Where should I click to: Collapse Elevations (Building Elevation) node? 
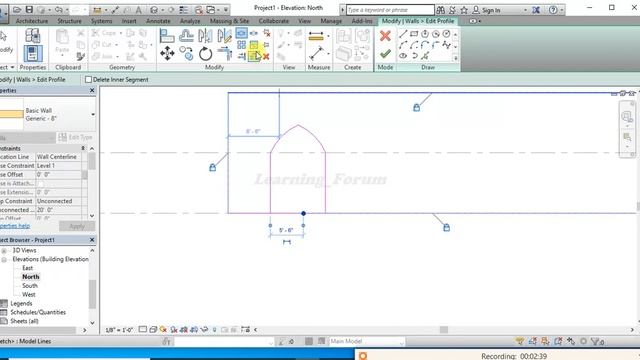[4, 259]
